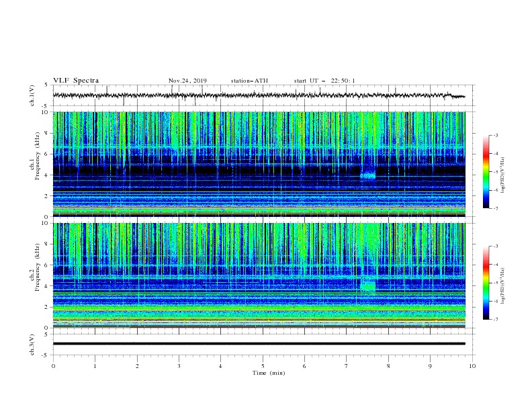Click the ch.2 "Frequency (kHz)" axis label
This screenshot has height=411, width=532.
[x=37, y=267]
